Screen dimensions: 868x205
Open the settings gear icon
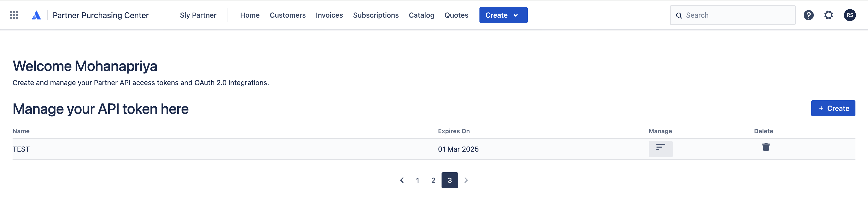[x=829, y=15]
